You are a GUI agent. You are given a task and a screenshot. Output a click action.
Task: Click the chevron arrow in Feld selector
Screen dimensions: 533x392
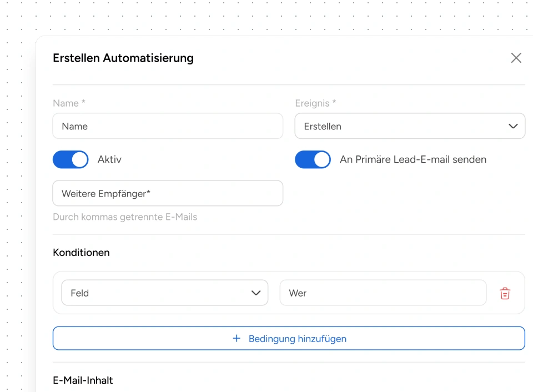click(x=256, y=293)
